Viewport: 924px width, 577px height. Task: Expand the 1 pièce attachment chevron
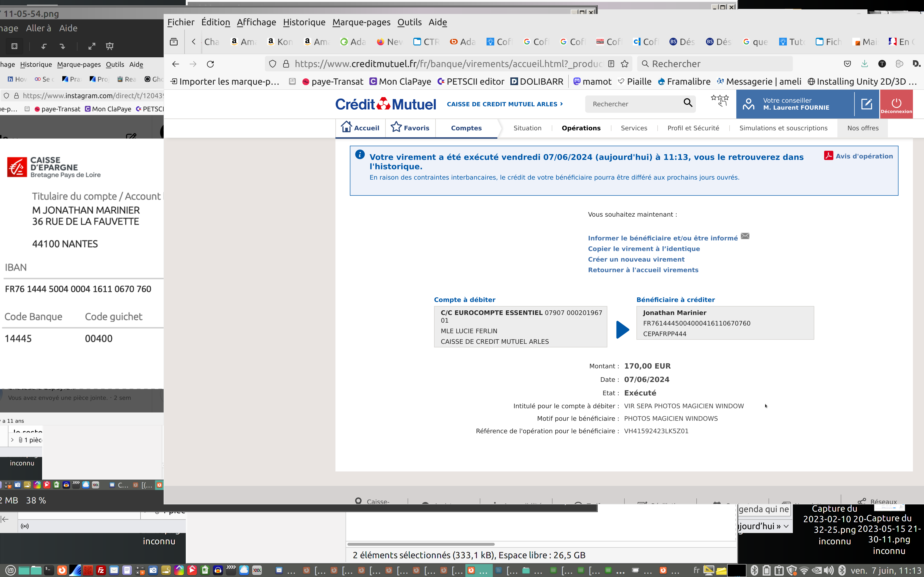(12, 440)
